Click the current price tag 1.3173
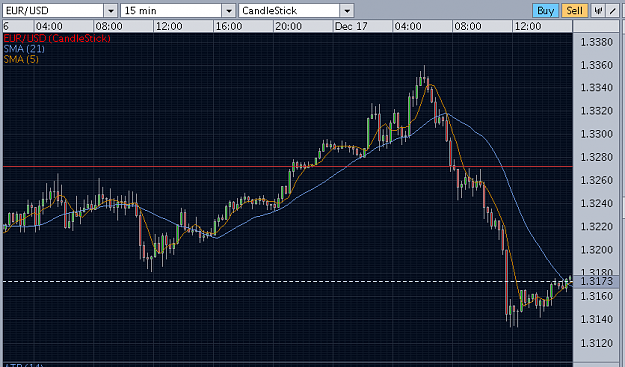The image size is (625, 367). (x=597, y=281)
